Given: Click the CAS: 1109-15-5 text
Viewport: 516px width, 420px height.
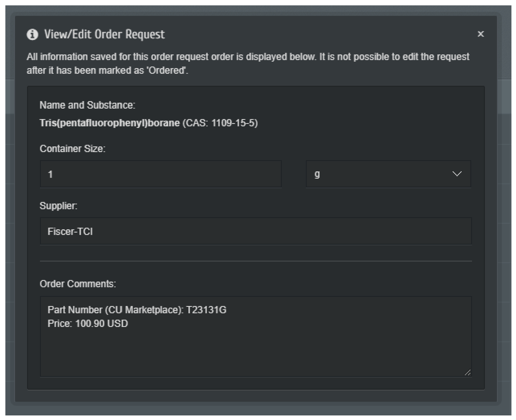Looking at the screenshot, I should pos(220,123).
